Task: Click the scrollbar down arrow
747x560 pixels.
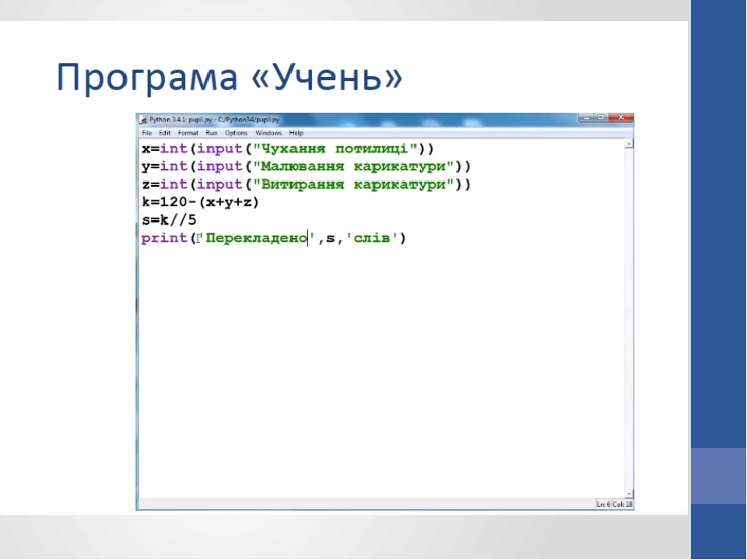Action: [628, 493]
